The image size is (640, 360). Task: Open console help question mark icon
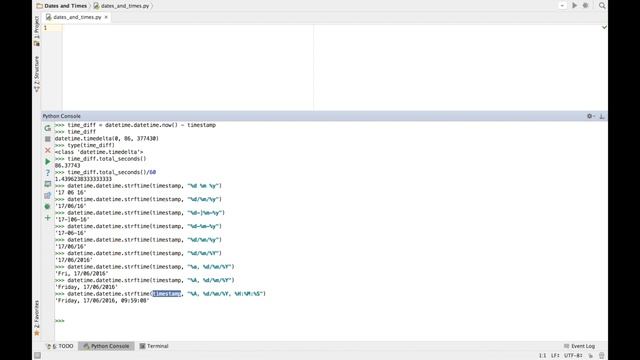pyautogui.click(x=48, y=173)
